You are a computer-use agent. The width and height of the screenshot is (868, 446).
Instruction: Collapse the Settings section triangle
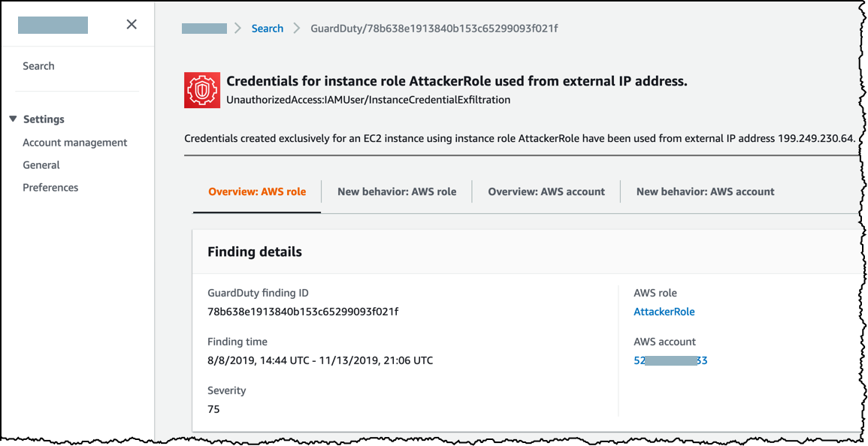(14, 119)
